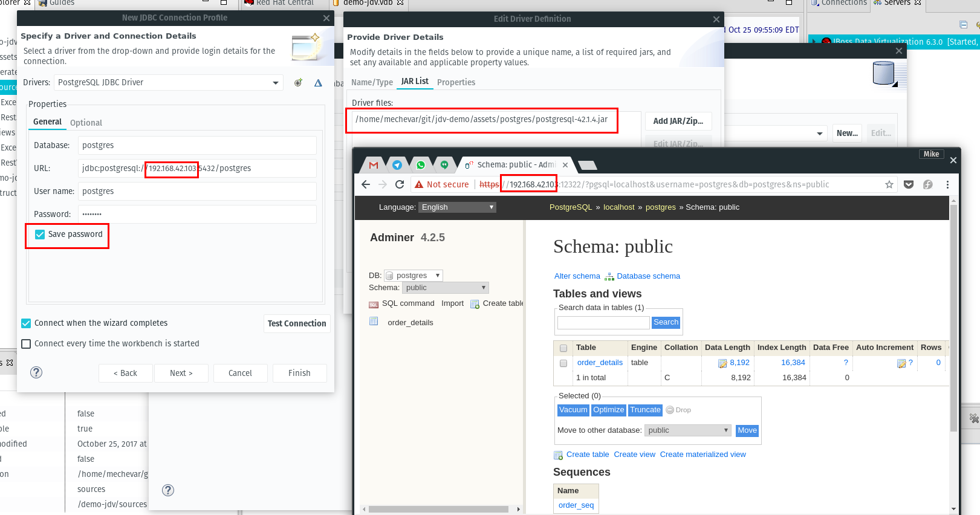Image resolution: width=980 pixels, height=515 pixels.
Task: Click the Not secure warning icon
Action: (419, 184)
